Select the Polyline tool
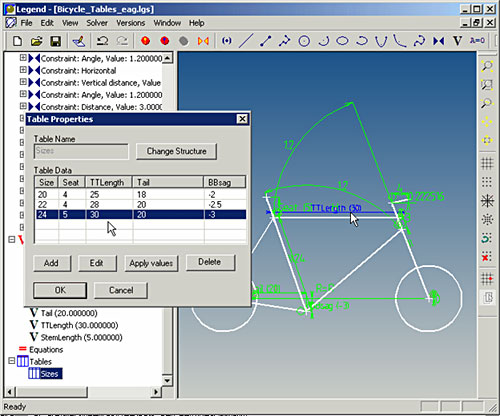500x416 pixels. (x=284, y=41)
